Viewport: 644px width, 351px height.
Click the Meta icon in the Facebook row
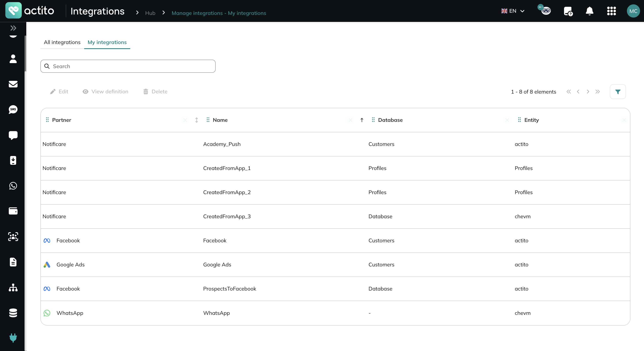tap(47, 241)
